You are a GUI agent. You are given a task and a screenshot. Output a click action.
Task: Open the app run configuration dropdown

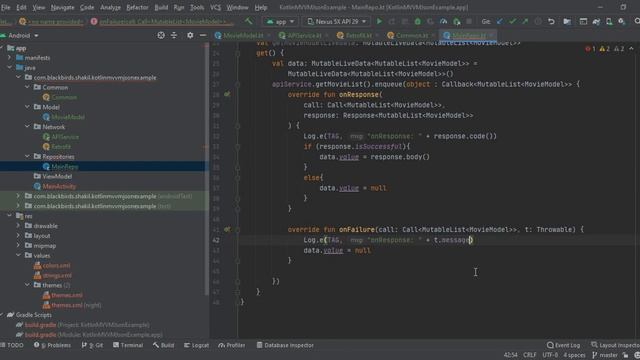point(280,21)
